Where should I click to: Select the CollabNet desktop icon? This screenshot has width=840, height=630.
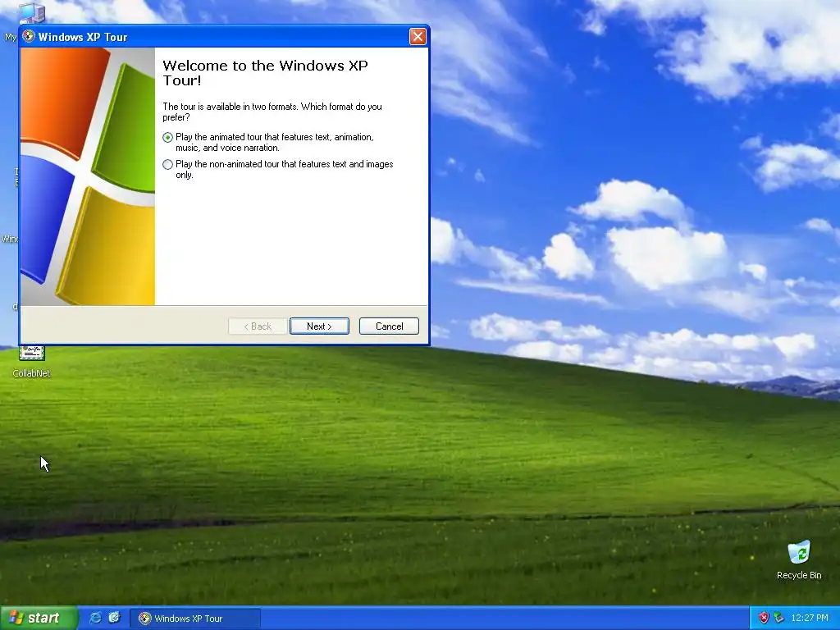[32, 362]
